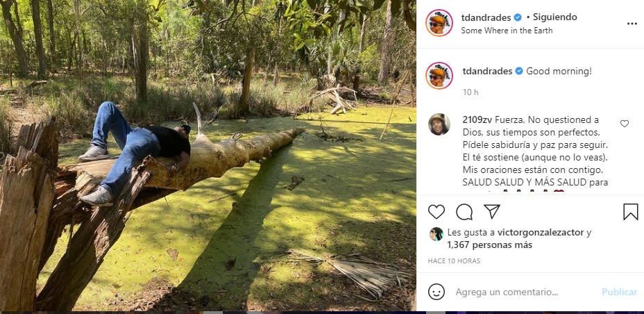Save the post with the bookmark icon
The height and width of the screenshot is (314, 644).
[630, 212]
